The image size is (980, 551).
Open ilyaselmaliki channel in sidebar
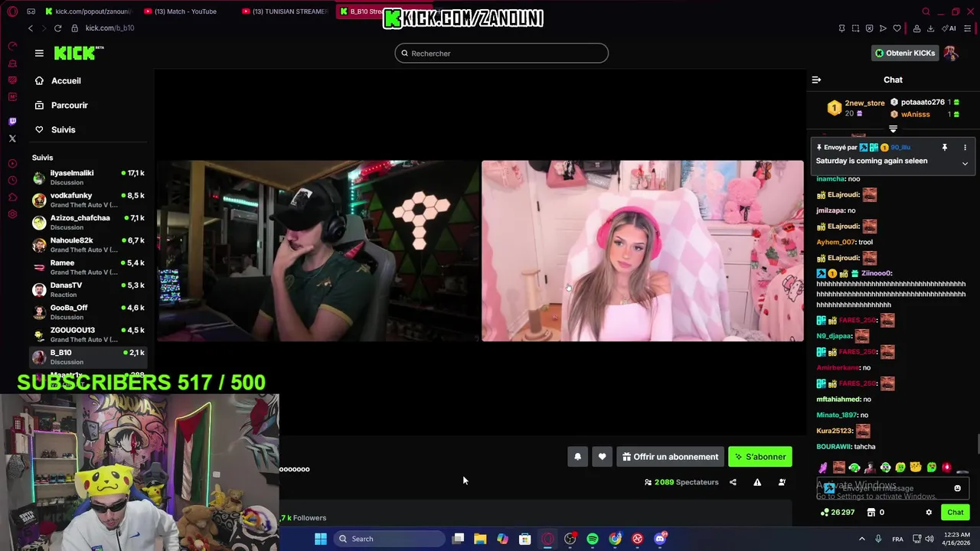pos(89,177)
